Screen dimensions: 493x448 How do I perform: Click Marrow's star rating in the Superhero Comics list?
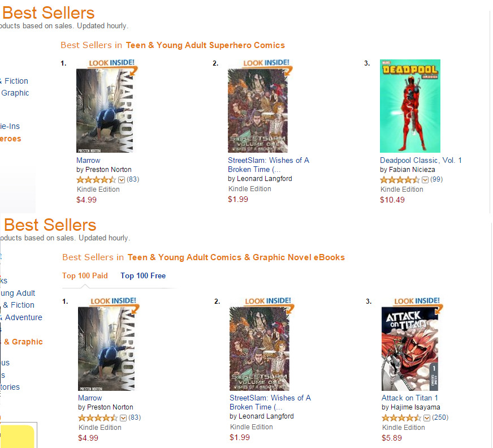point(96,180)
